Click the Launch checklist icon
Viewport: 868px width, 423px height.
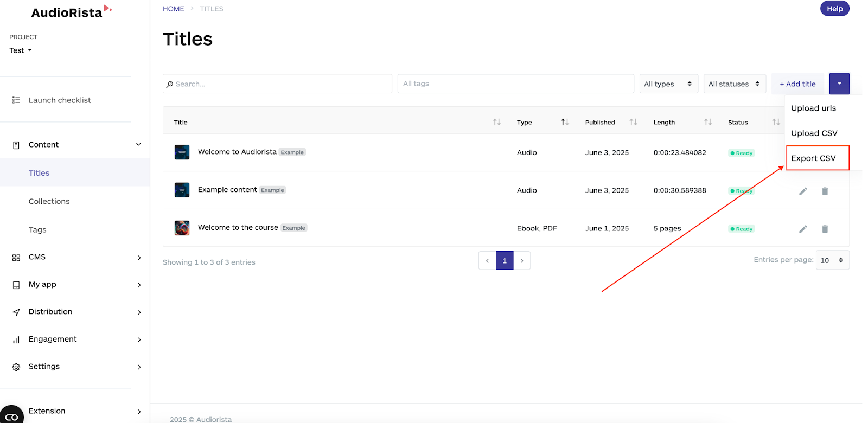[x=16, y=100]
